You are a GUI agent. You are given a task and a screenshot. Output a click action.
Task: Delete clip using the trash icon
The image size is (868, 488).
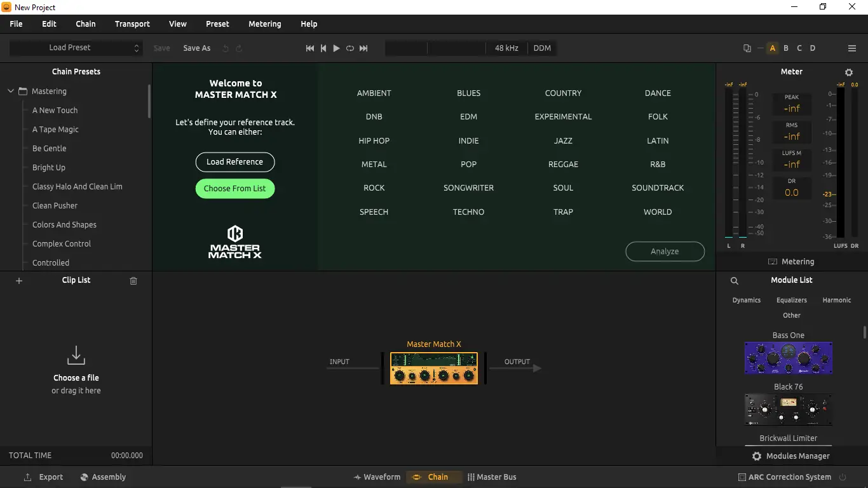tap(133, 281)
